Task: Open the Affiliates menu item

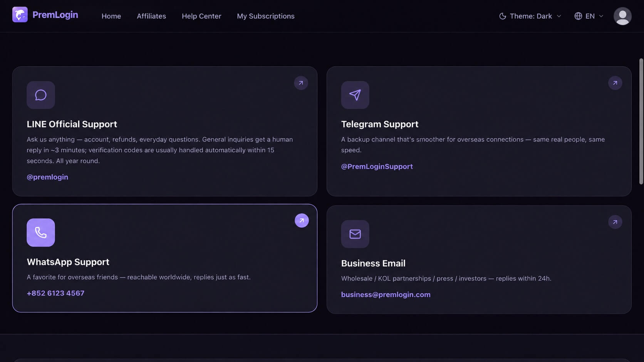Action: point(151,16)
